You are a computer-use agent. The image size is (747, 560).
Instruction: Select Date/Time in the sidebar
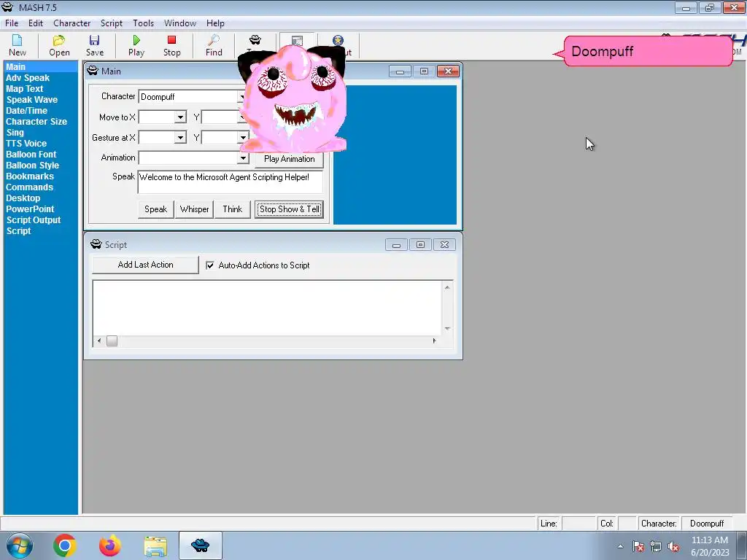click(27, 111)
